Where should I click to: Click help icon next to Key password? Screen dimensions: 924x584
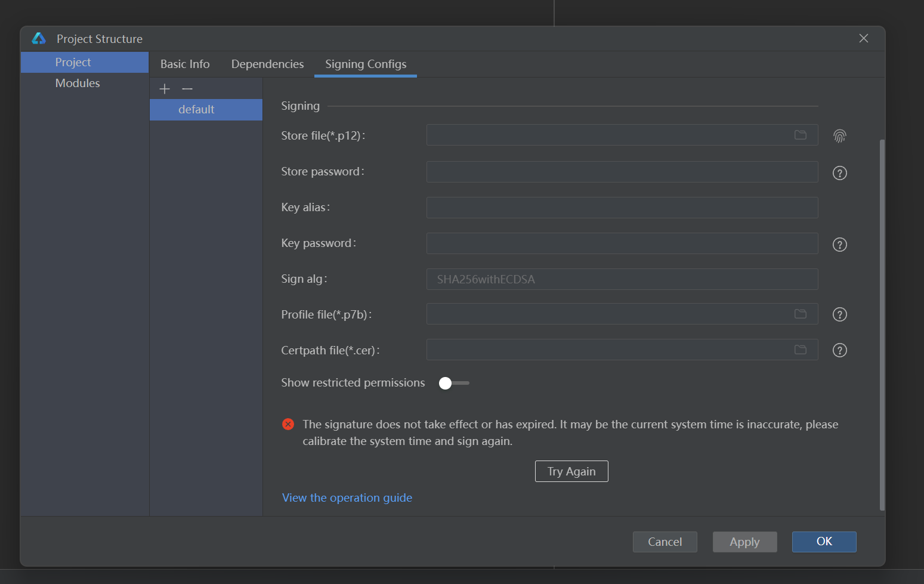839,245
